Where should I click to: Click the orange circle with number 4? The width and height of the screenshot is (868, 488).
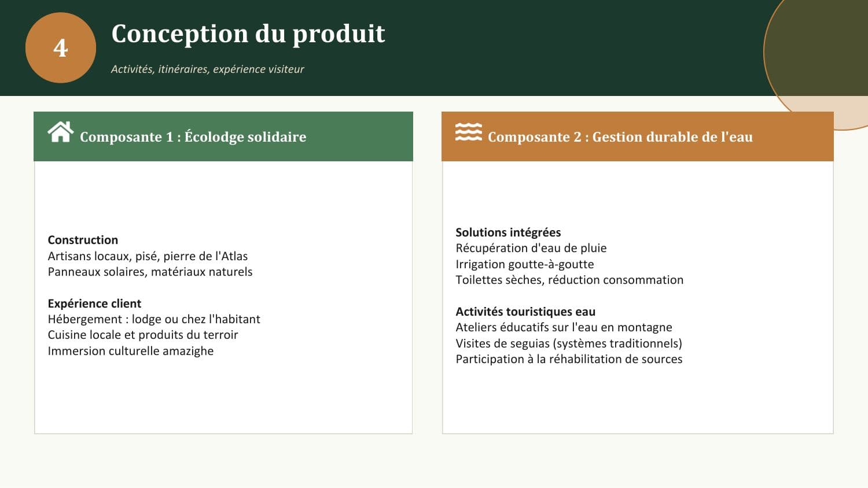[61, 48]
